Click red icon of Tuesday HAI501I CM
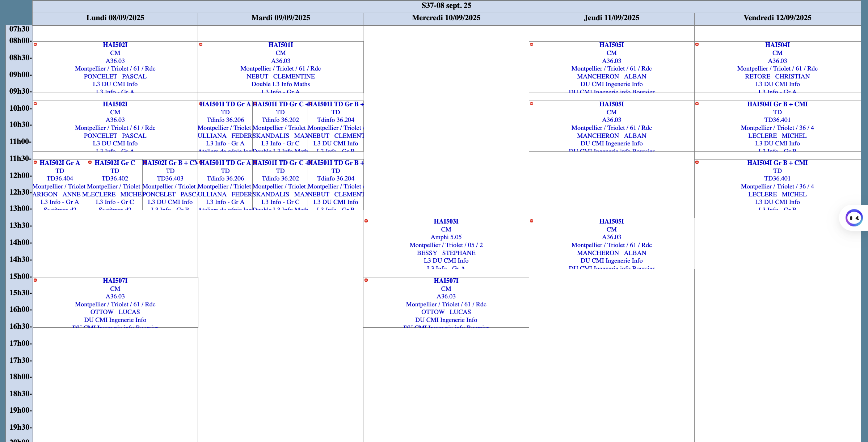The image size is (868, 442). [x=201, y=44]
